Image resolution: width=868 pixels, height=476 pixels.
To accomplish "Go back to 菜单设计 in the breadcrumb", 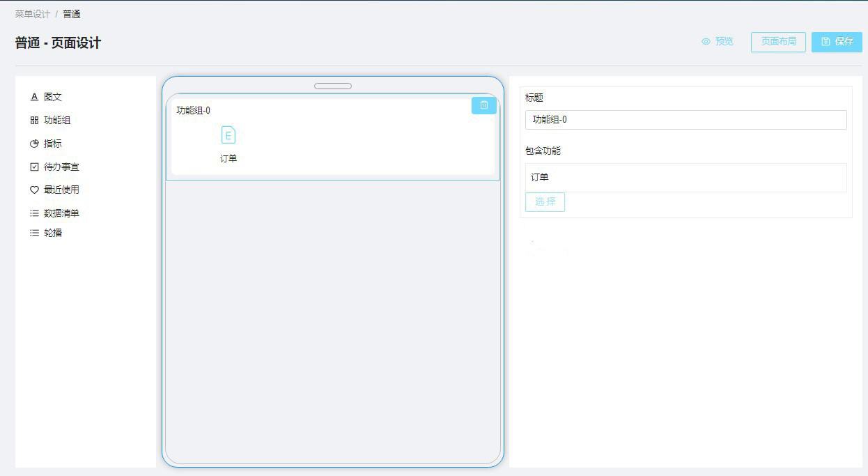I will [33, 14].
